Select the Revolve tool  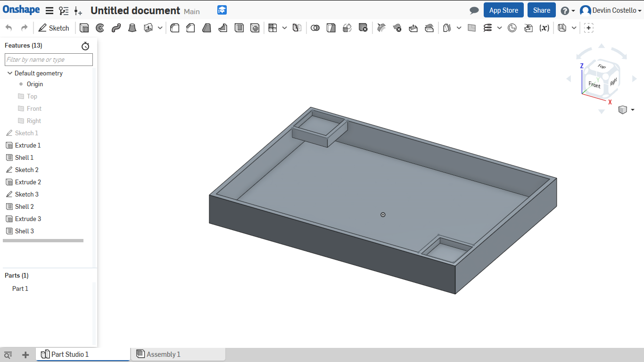tap(100, 28)
